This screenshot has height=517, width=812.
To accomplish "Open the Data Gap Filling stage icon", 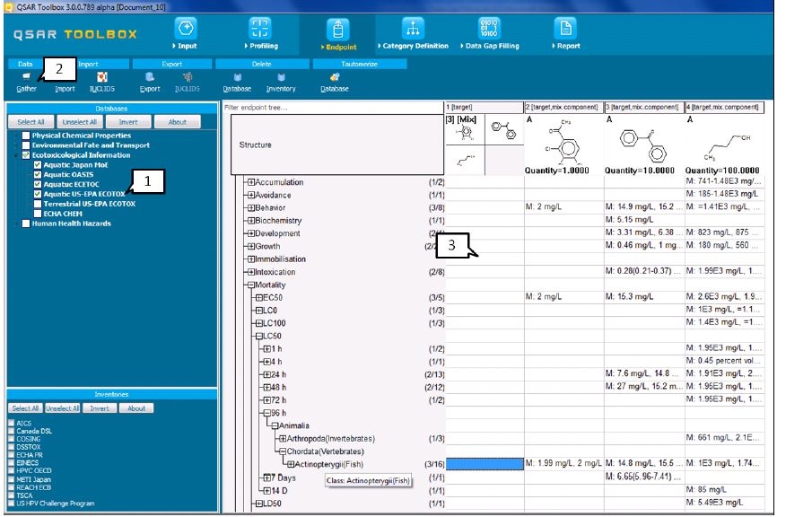I will [x=489, y=29].
